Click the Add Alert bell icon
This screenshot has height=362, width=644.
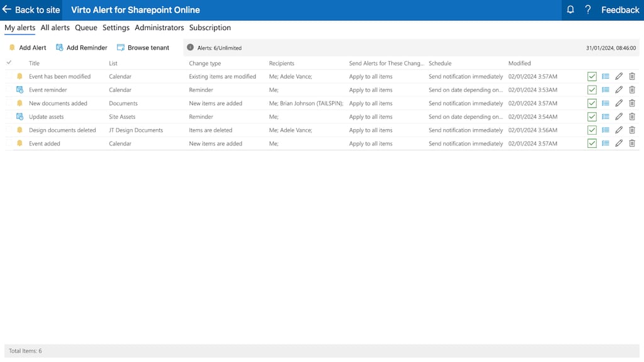pos(12,47)
